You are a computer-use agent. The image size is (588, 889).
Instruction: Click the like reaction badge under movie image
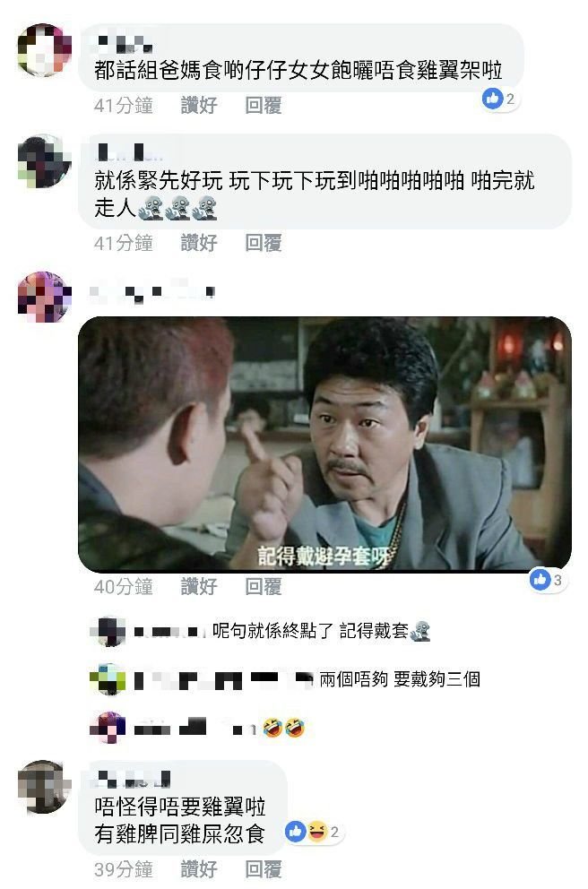(x=547, y=580)
